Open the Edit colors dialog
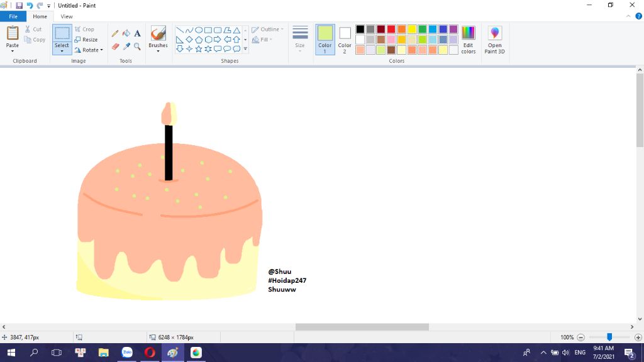This screenshot has height=362, width=644. [468, 40]
